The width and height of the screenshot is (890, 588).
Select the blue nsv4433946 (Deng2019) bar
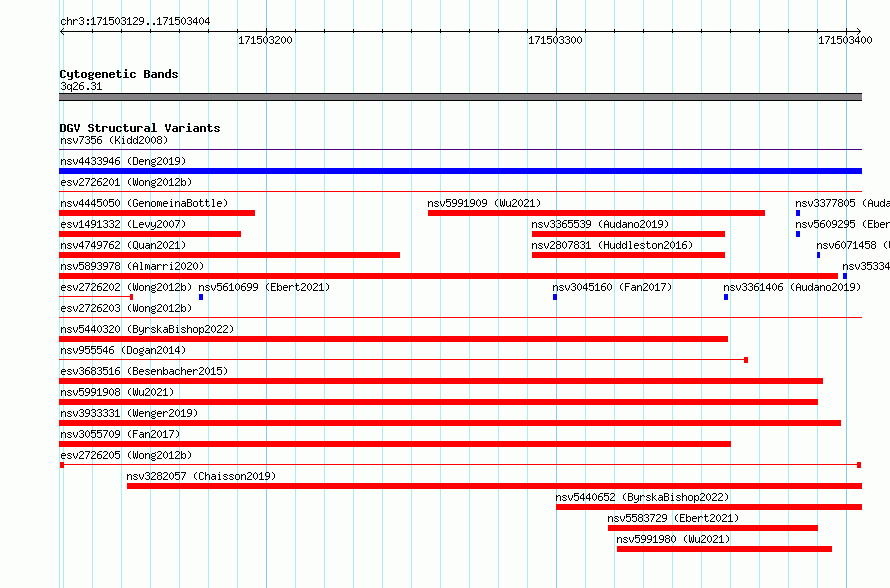click(x=460, y=171)
